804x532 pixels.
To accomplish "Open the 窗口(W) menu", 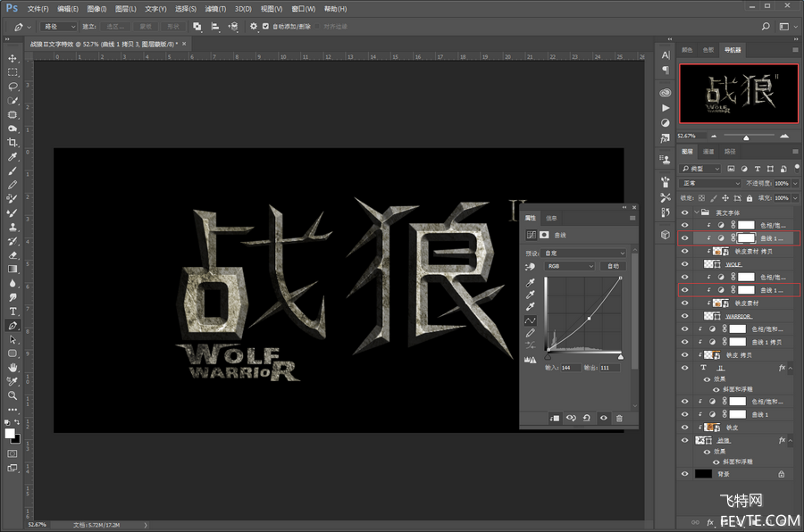I will (304, 9).
